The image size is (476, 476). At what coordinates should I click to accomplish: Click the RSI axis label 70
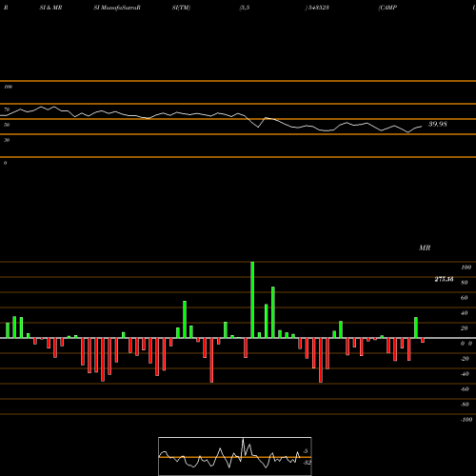coord(7,109)
